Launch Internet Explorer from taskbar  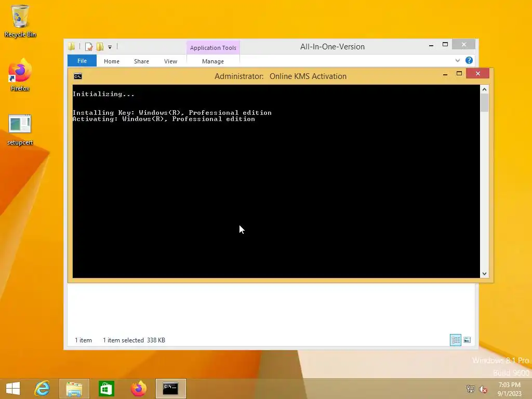pyautogui.click(x=43, y=389)
